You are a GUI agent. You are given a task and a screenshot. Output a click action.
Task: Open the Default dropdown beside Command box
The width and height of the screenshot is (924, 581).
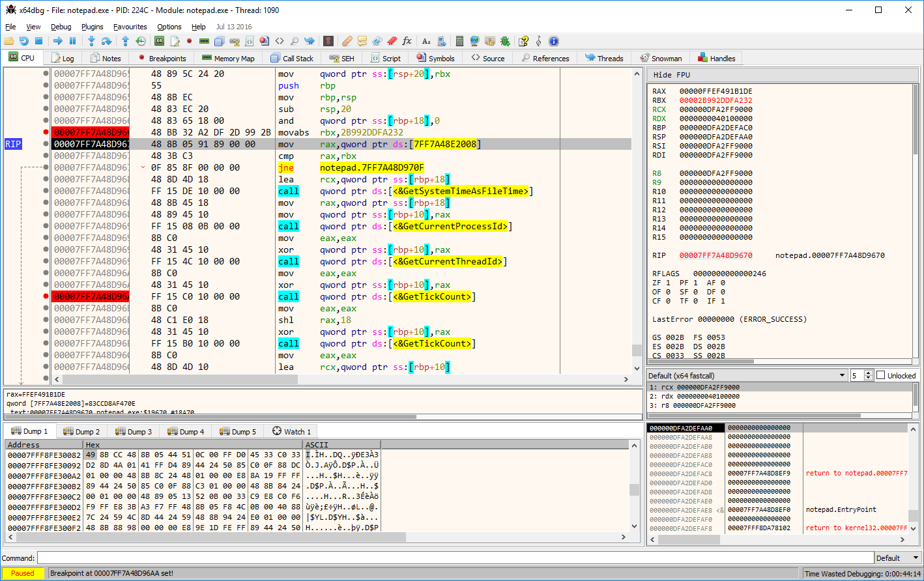[x=899, y=558]
